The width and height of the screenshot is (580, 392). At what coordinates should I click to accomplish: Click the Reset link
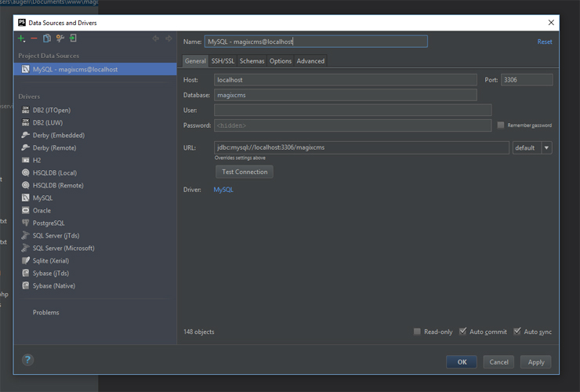click(545, 42)
